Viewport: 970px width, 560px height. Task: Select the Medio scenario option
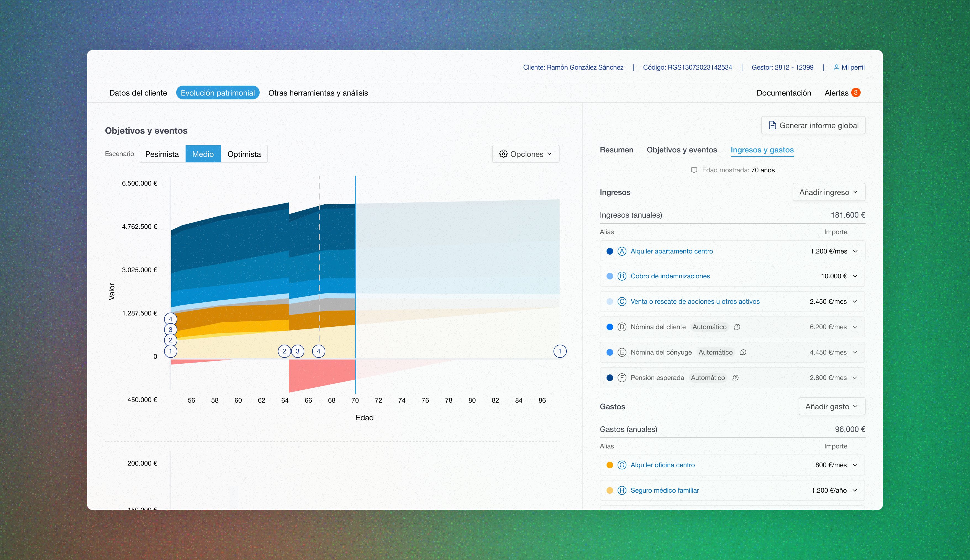pyautogui.click(x=203, y=154)
